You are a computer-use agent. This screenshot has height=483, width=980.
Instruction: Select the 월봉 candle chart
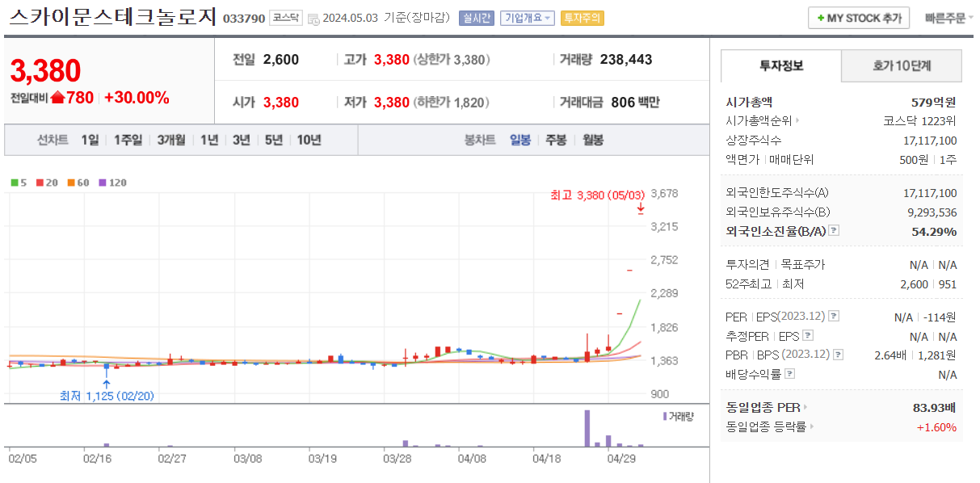593,140
